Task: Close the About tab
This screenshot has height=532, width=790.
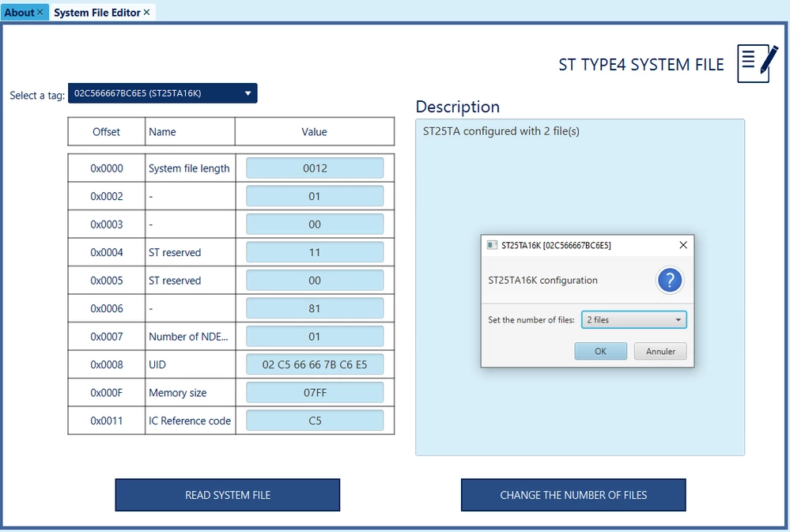Action: pyautogui.click(x=40, y=12)
